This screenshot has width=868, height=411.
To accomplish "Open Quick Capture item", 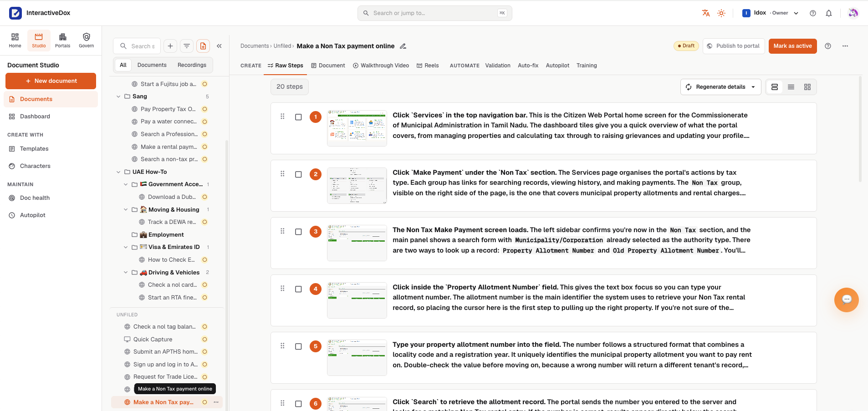I will coord(153,340).
